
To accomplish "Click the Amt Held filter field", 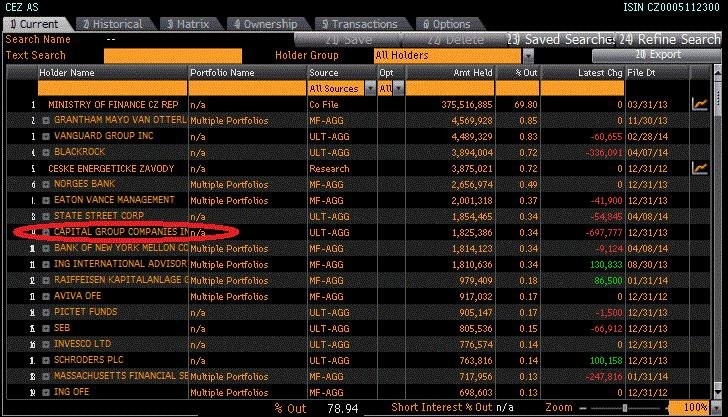I will click(x=450, y=88).
